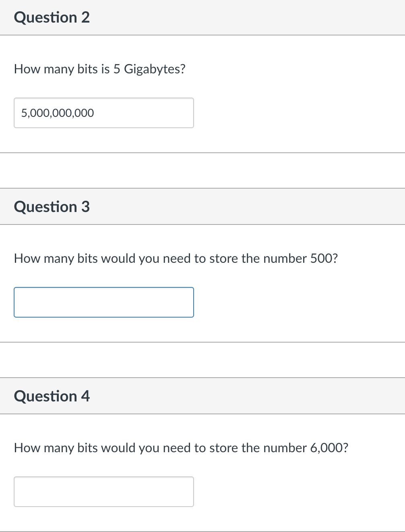This screenshot has width=405, height=532.
Task: Click the gray Question 4 header bar
Action: [242, 396]
